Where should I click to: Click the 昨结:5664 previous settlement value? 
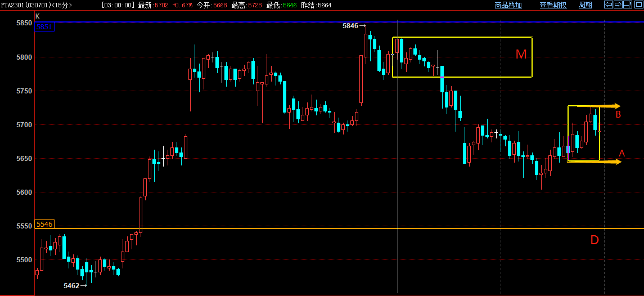coord(317,5)
